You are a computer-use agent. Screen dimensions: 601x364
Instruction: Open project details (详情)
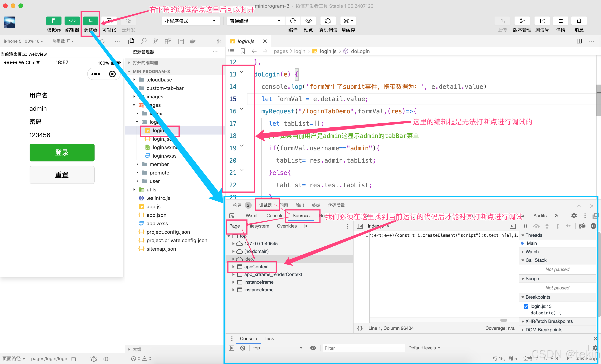(560, 21)
